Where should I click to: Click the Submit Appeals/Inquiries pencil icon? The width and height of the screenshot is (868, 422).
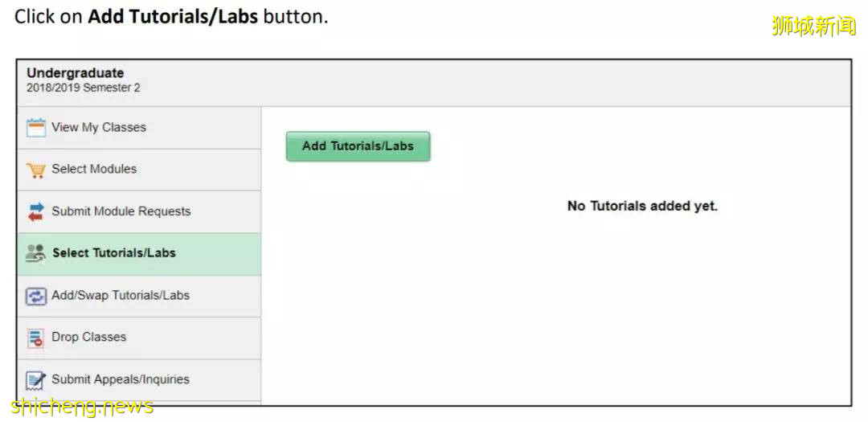pyautogui.click(x=36, y=379)
